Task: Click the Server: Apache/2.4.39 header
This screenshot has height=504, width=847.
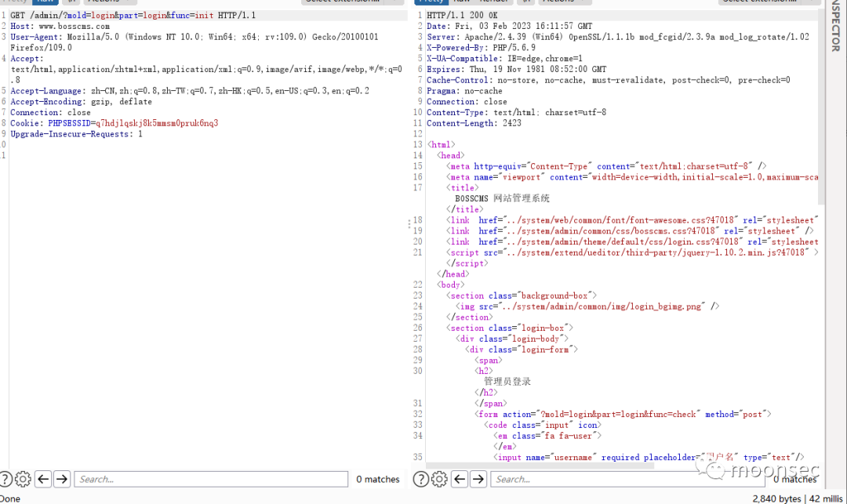Action: pos(618,37)
